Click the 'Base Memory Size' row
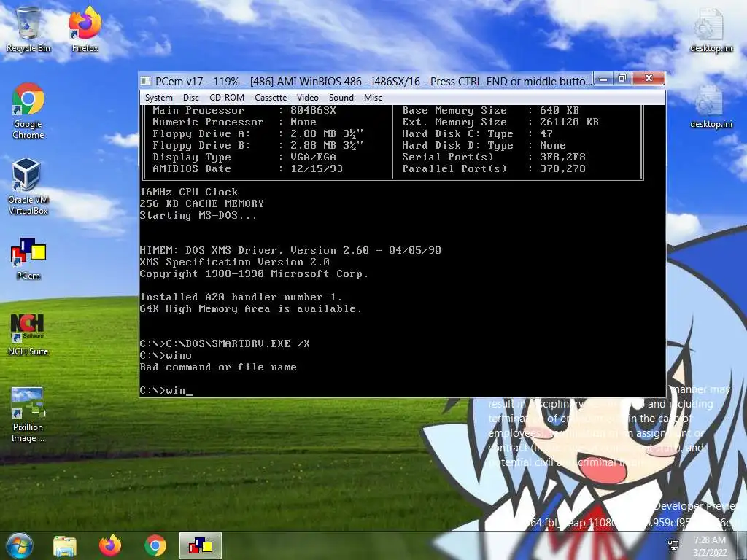 pyautogui.click(x=490, y=111)
